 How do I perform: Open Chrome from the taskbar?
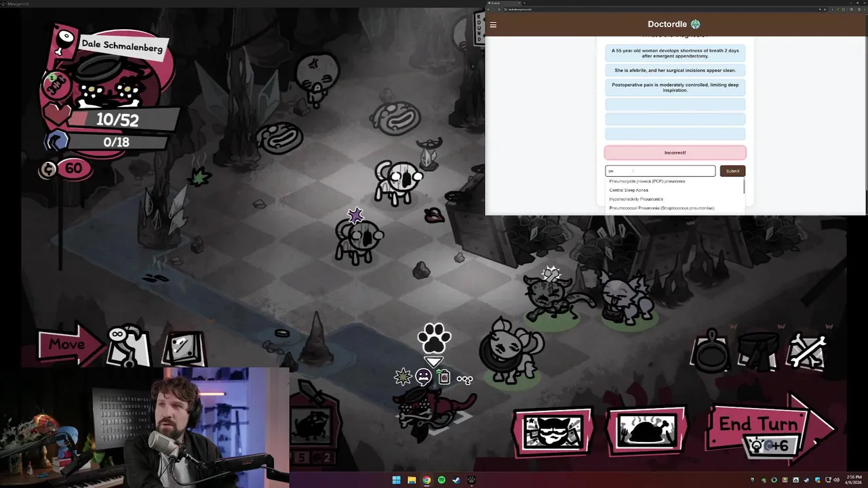427,480
